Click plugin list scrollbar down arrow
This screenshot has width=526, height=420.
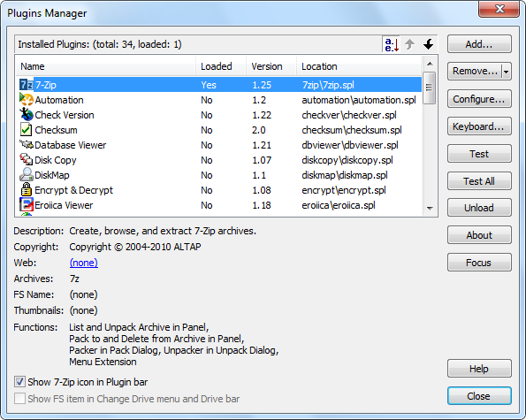point(430,209)
